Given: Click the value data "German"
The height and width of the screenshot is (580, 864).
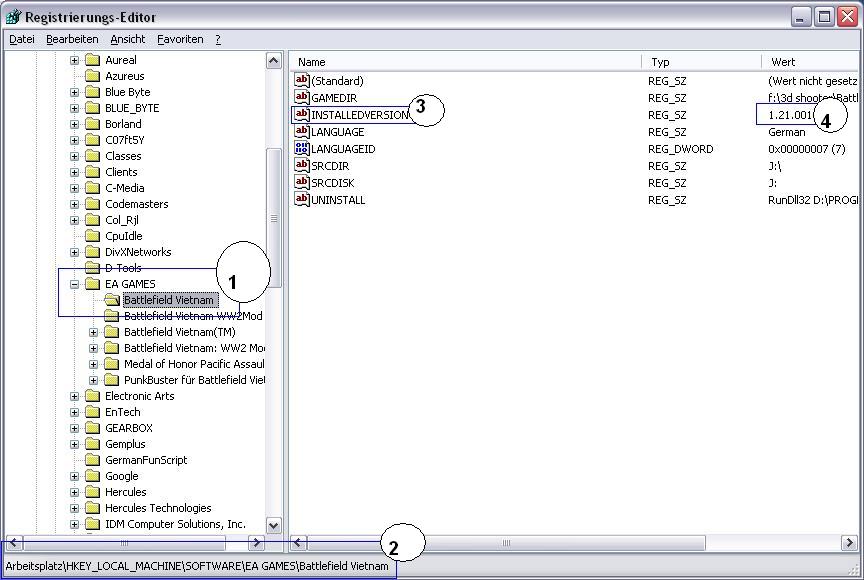Looking at the screenshot, I should click(x=786, y=132).
